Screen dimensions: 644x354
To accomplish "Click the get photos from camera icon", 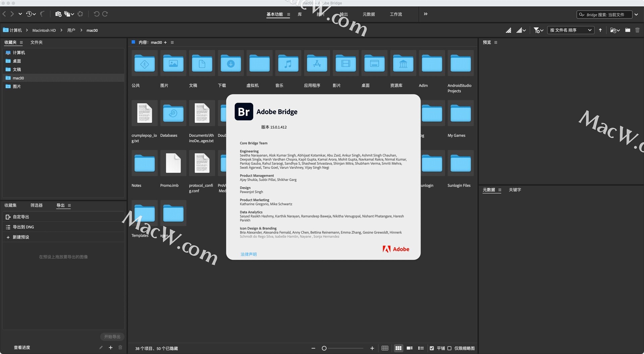I will (x=58, y=14).
